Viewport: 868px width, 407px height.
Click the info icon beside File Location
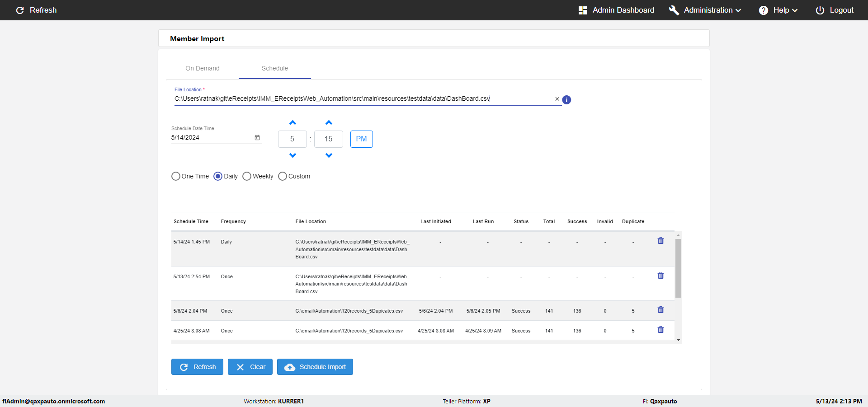(x=566, y=100)
